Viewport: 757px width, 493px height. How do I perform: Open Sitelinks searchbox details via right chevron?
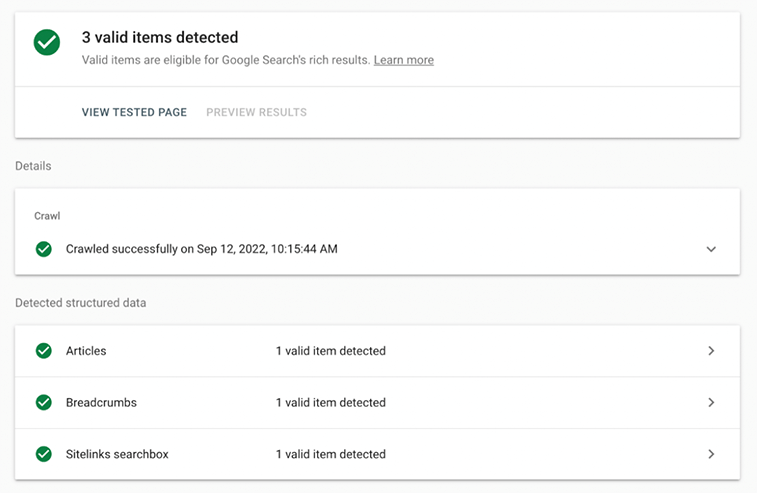click(711, 454)
